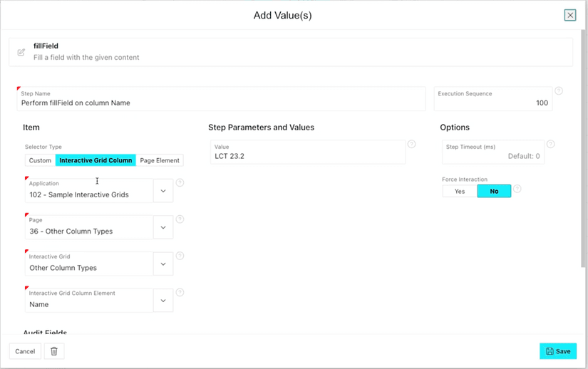Open help icon beside Page field
Viewport: 588px width, 369px height.
pos(180,219)
